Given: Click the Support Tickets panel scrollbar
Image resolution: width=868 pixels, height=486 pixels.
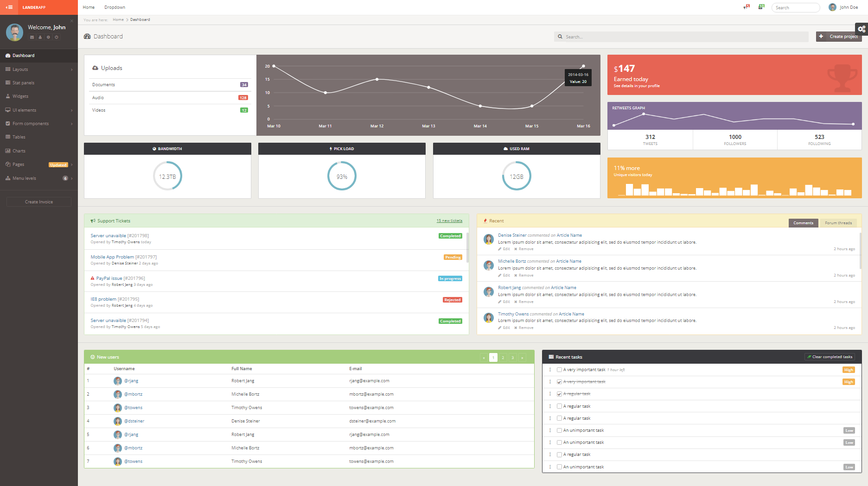Looking at the screenshot, I should (467, 247).
